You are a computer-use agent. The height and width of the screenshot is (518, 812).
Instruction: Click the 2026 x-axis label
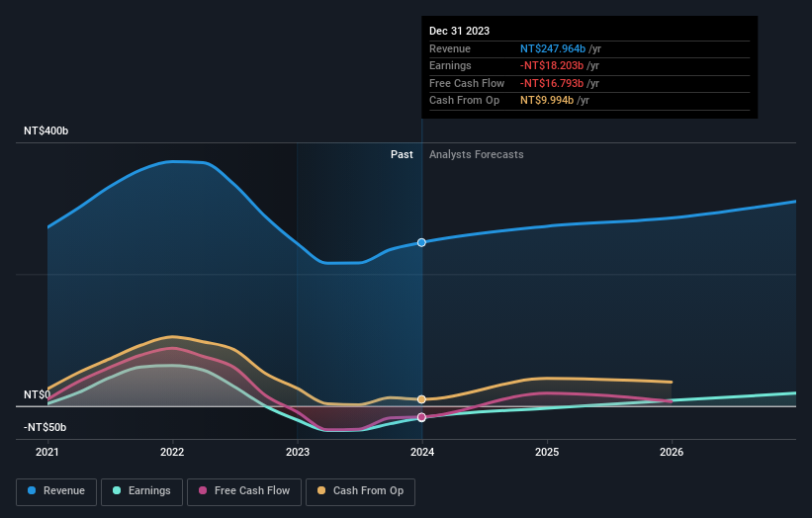[x=672, y=452]
